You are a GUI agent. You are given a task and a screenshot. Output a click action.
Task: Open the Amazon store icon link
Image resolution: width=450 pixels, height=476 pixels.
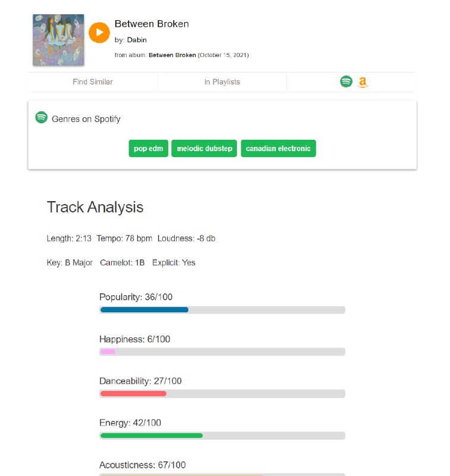coord(363,82)
